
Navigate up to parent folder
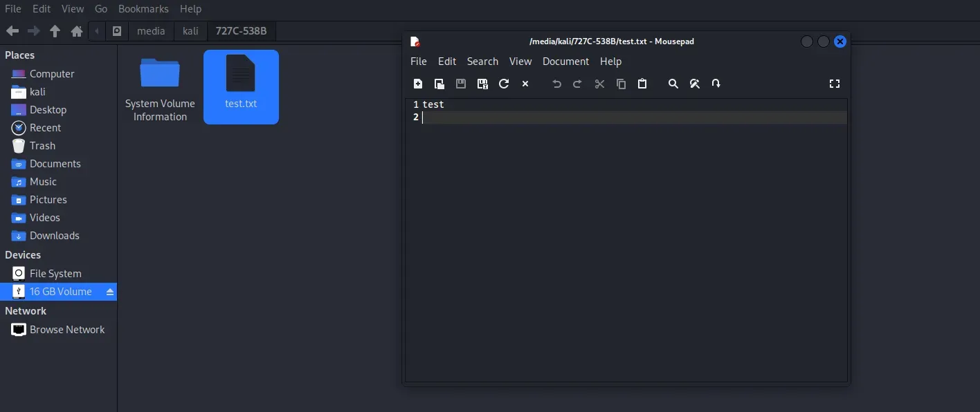pos(55,31)
